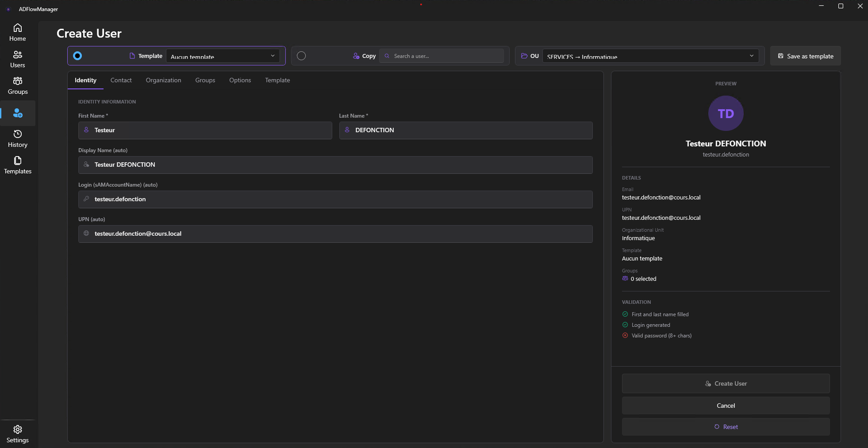
Task: Expand the Aucun template dropdown
Action: 223,56
